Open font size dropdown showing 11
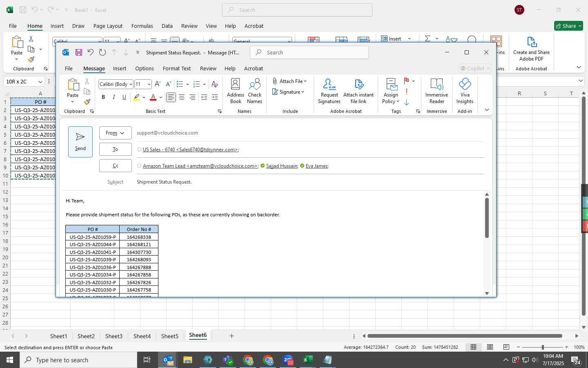Screen dimensions: 588x368 pos(149,84)
